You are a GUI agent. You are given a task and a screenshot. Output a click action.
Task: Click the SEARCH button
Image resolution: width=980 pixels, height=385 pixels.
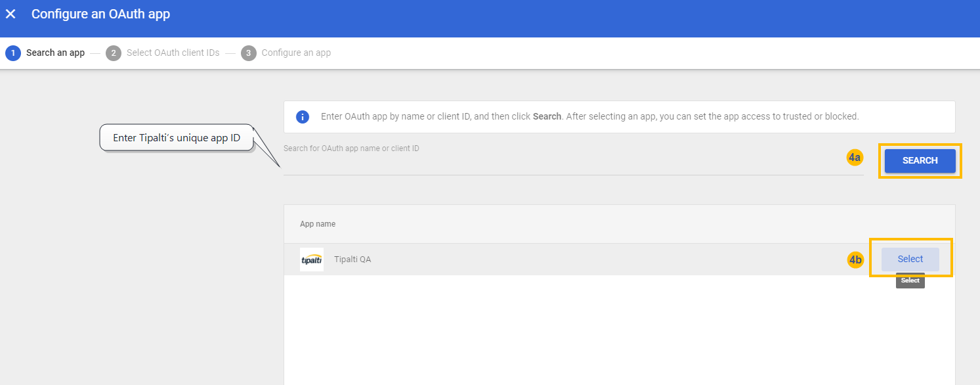(919, 160)
